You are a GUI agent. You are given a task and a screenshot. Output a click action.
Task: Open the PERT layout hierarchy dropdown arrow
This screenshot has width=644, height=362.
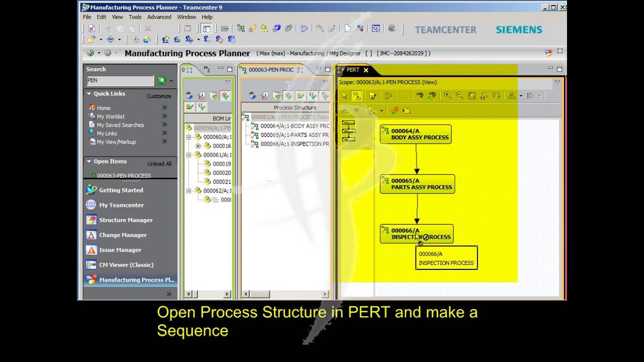tap(521, 96)
